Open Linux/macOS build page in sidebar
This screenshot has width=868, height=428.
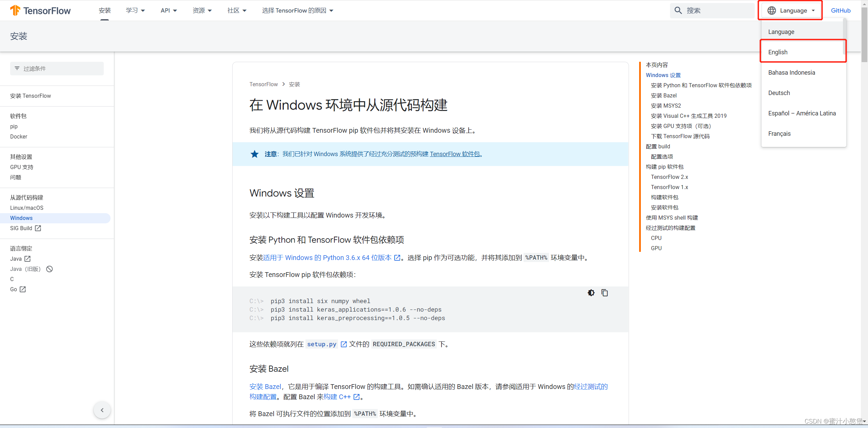pos(27,208)
